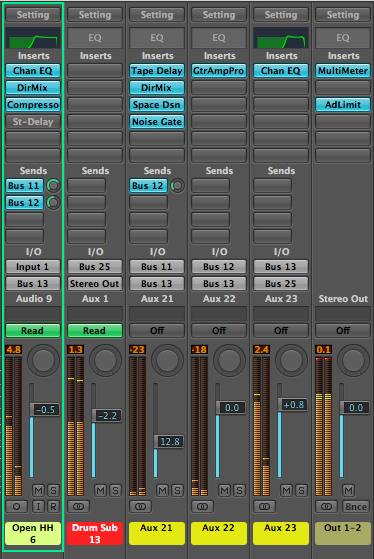This screenshot has height=559, width=374.
Task: Adjust Bus 11 send knob on Audio 9
Action: (53, 185)
